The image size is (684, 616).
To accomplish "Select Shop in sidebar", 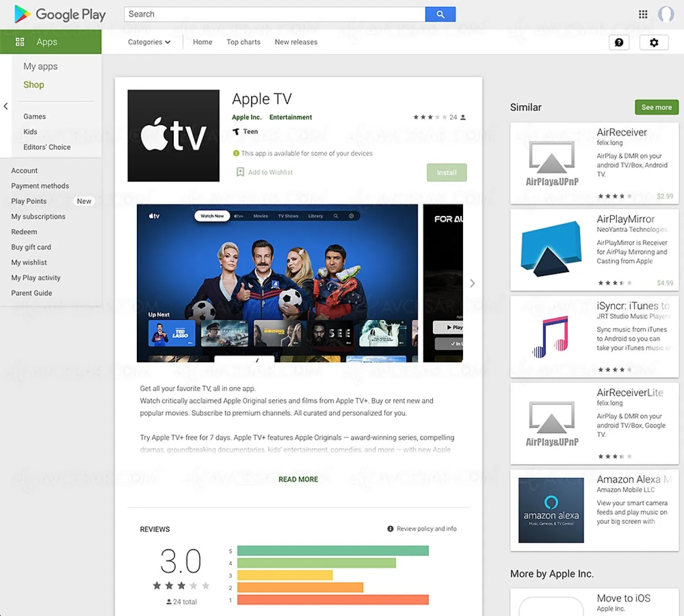I will pyautogui.click(x=34, y=85).
